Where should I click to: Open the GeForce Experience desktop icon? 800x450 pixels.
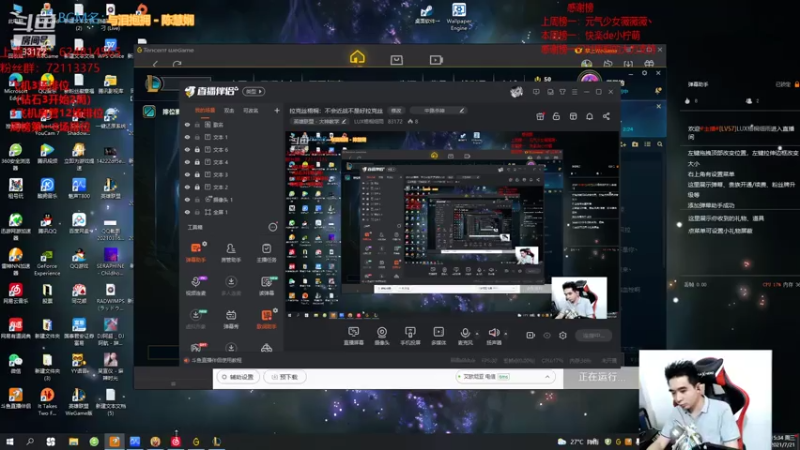[47, 262]
